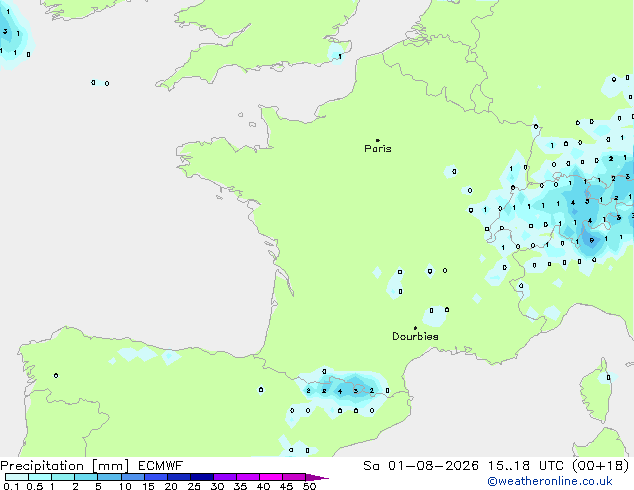This screenshot has width=634, height=490.
Task: Click the Dourbies location marker dot
Action: pyautogui.click(x=415, y=328)
